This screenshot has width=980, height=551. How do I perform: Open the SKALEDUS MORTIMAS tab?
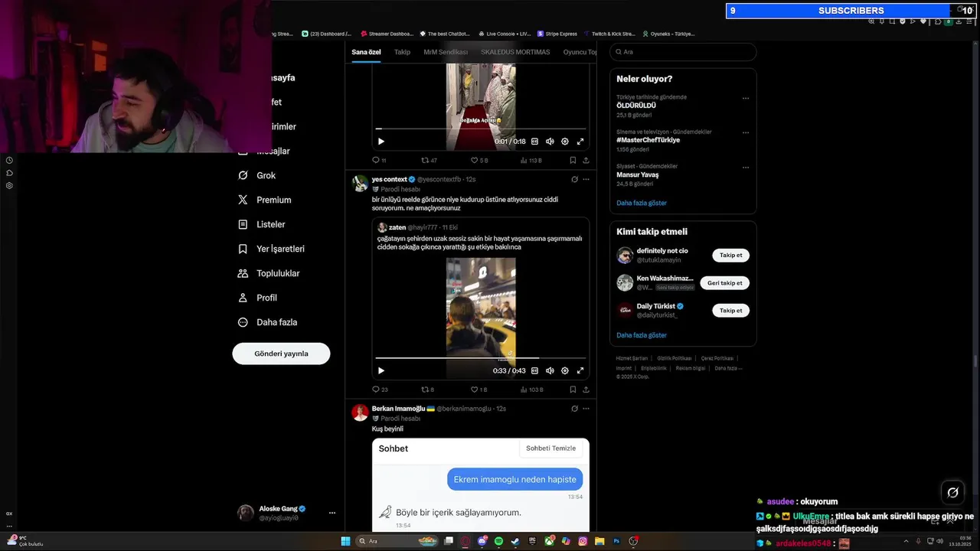point(515,52)
